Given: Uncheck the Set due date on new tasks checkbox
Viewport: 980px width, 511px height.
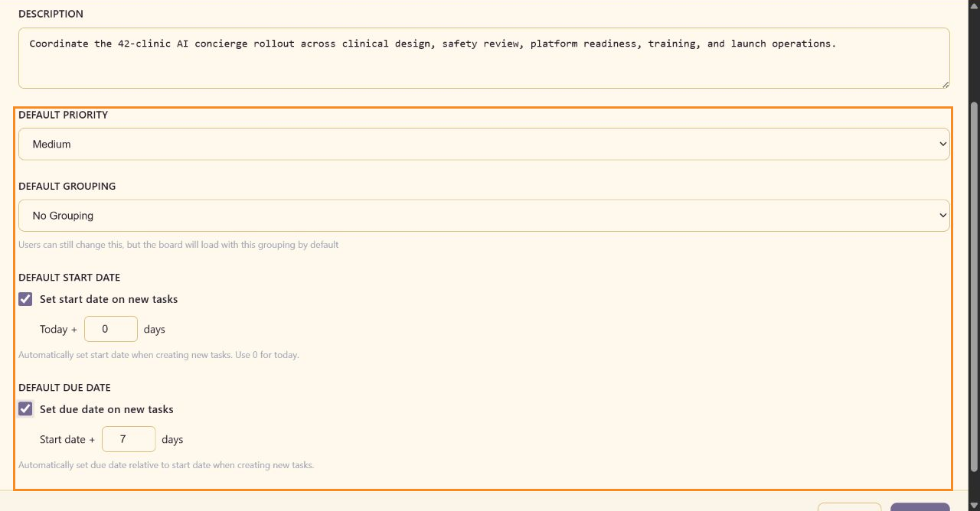Looking at the screenshot, I should tap(25, 409).
